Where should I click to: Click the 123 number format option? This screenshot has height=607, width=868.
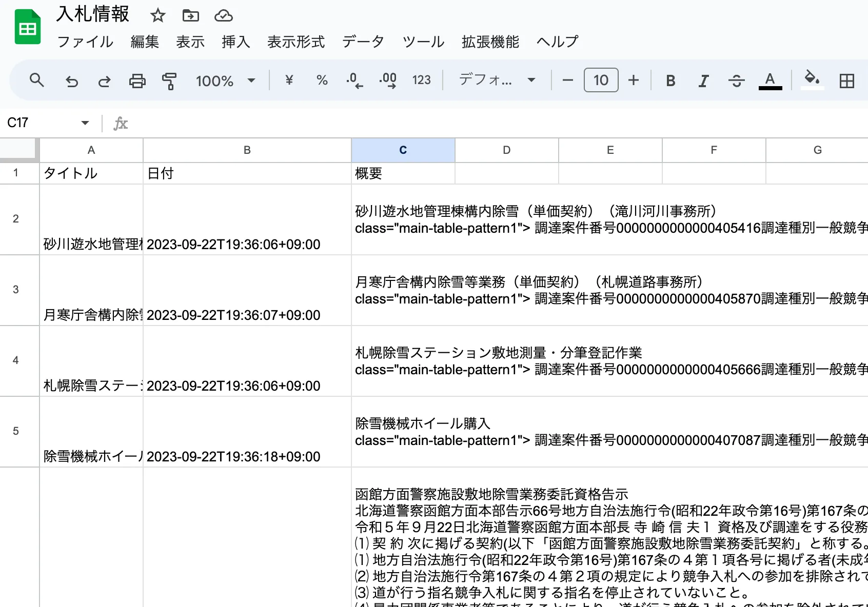click(x=421, y=80)
